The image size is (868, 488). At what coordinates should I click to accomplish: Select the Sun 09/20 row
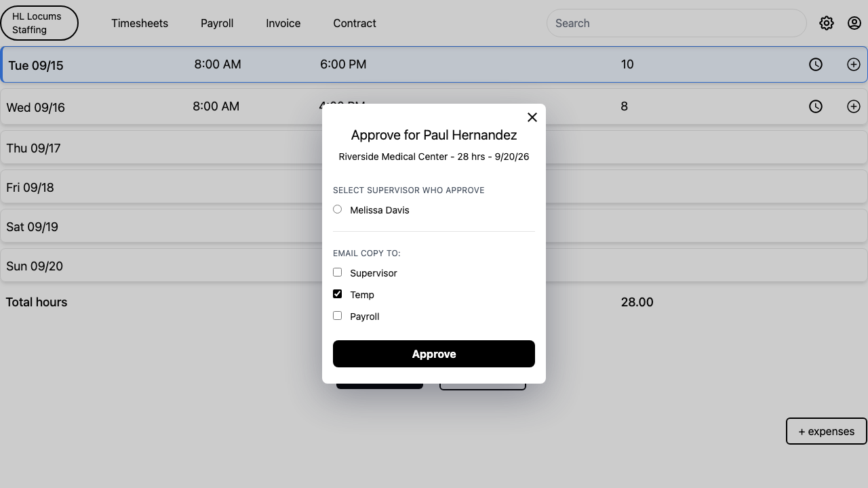click(x=434, y=266)
